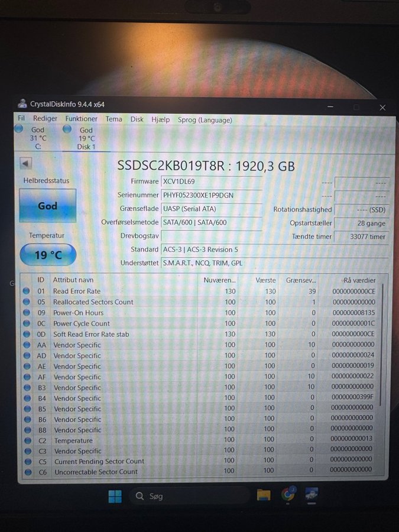Screen dimensions: 399x532
Task: Open the Funktioner menu
Action: point(82,119)
